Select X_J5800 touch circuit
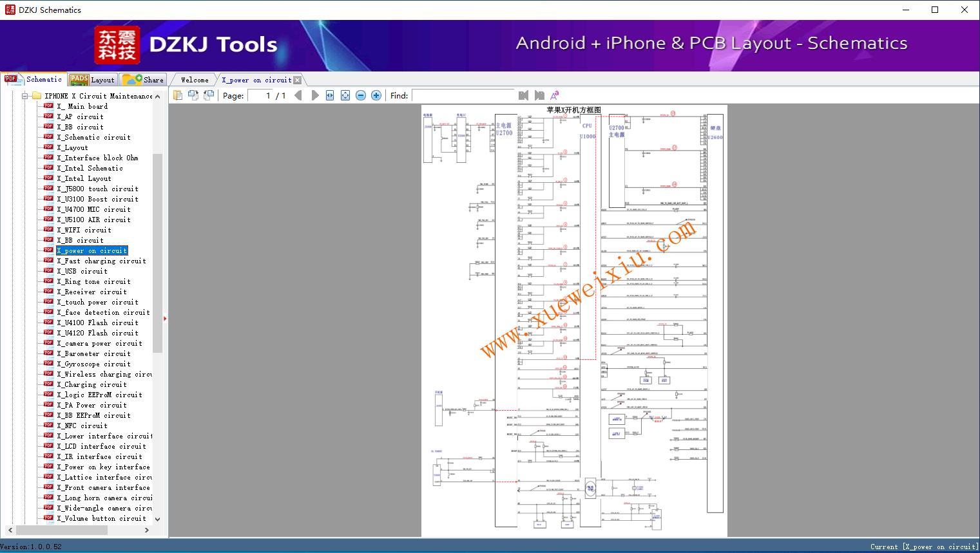The width and height of the screenshot is (980, 553). [x=97, y=189]
